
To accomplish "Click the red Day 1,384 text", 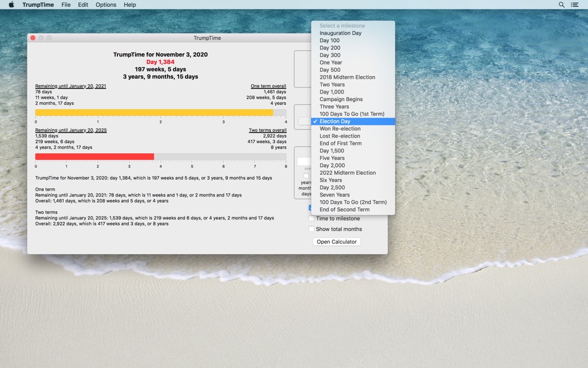I will (x=160, y=62).
